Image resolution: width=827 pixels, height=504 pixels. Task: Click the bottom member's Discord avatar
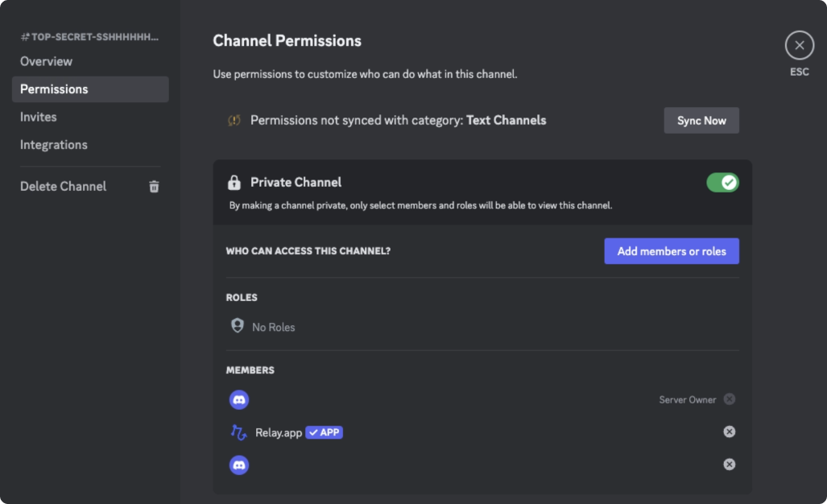pos(238,465)
